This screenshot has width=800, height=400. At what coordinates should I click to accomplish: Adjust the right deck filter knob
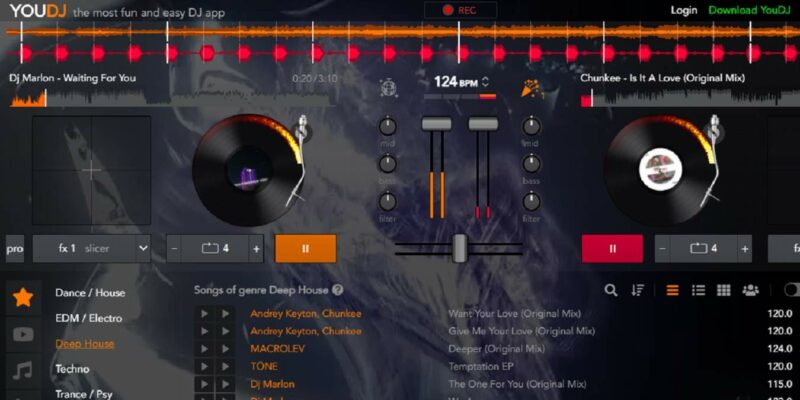pos(531,201)
